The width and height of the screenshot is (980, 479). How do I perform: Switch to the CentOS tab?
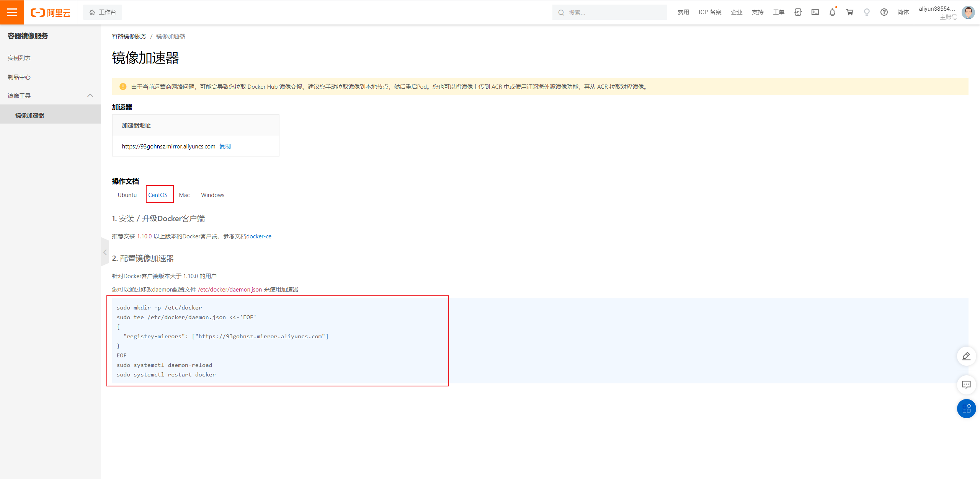158,195
